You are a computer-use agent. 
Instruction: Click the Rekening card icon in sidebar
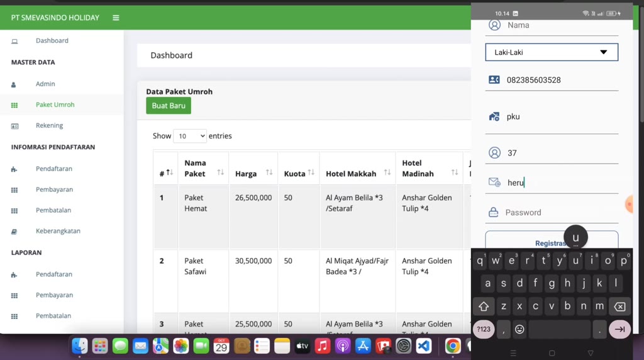click(x=14, y=126)
